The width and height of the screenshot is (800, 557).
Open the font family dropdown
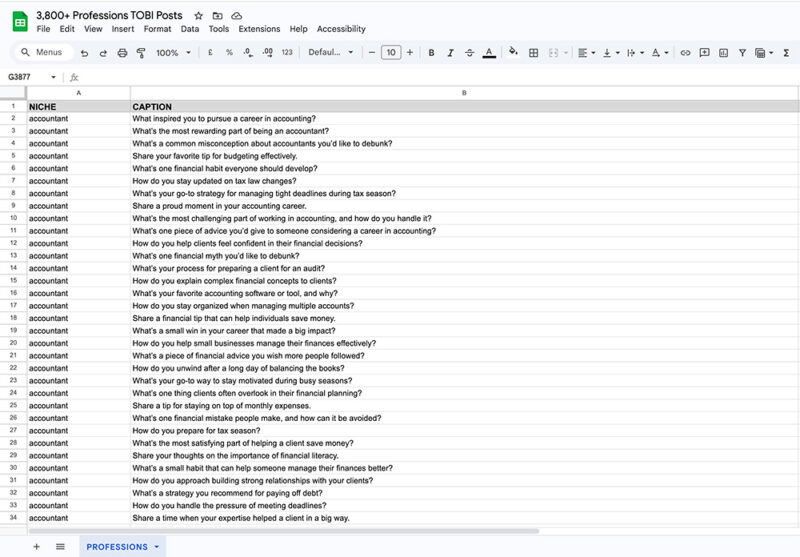click(330, 53)
